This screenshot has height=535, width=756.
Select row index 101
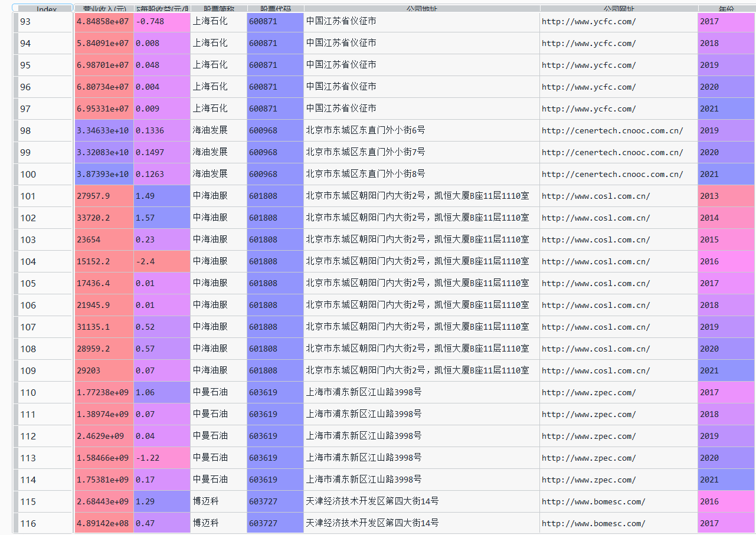pyautogui.click(x=44, y=196)
